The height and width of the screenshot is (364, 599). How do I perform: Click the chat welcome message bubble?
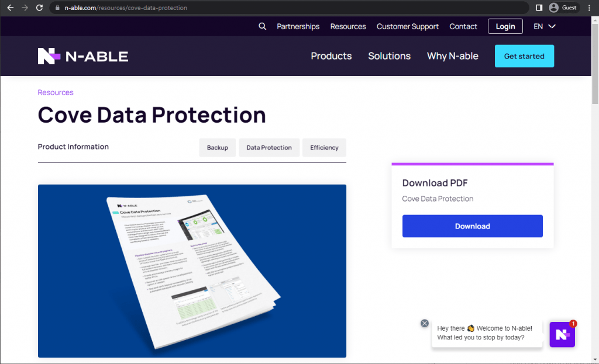coord(487,333)
